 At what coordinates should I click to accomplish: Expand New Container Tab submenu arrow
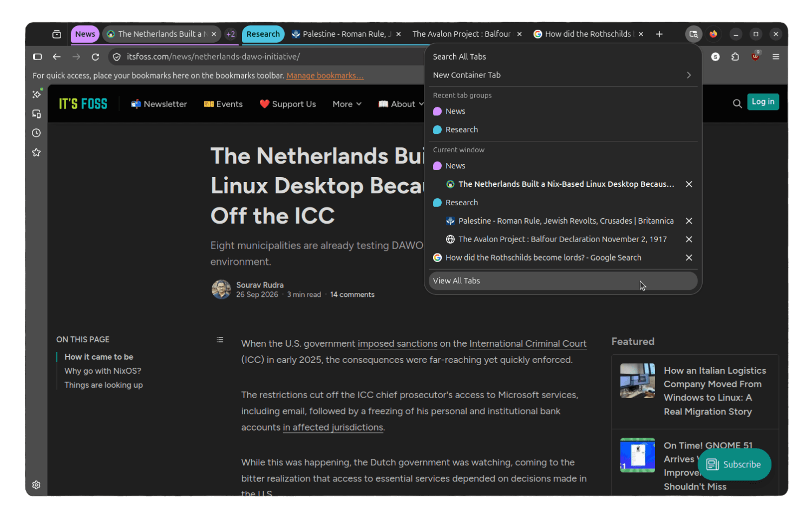[x=689, y=75]
